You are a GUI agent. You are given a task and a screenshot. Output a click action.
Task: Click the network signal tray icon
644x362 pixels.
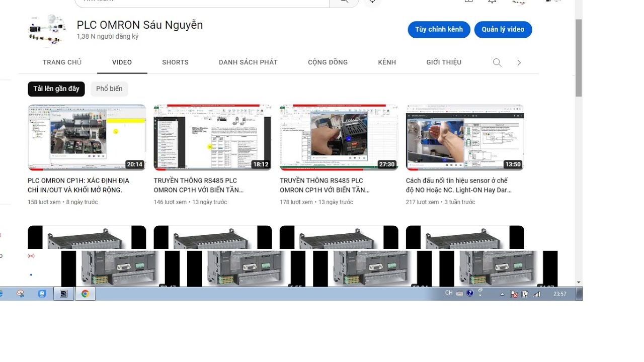point(536,294)
